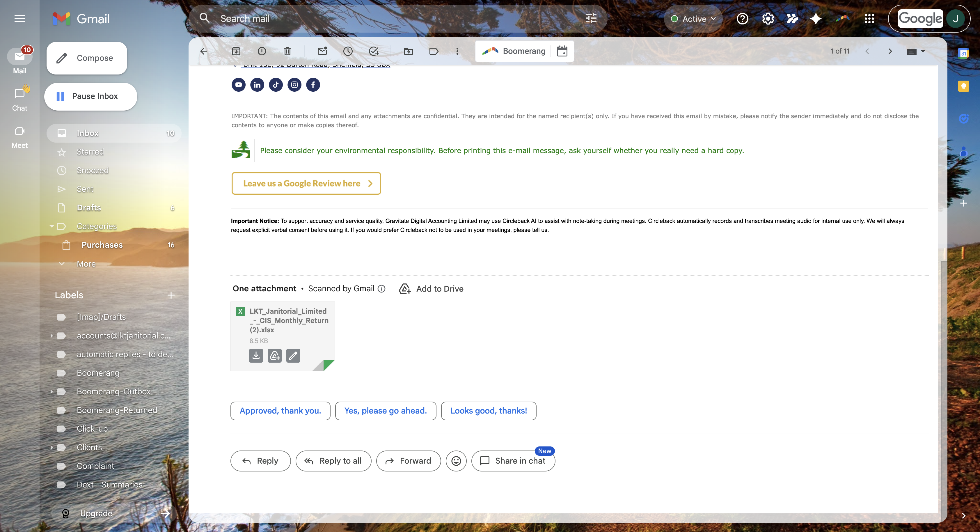The image size is (980, 532).
Task: Expand the Clients label
Action: pos(52,448)
